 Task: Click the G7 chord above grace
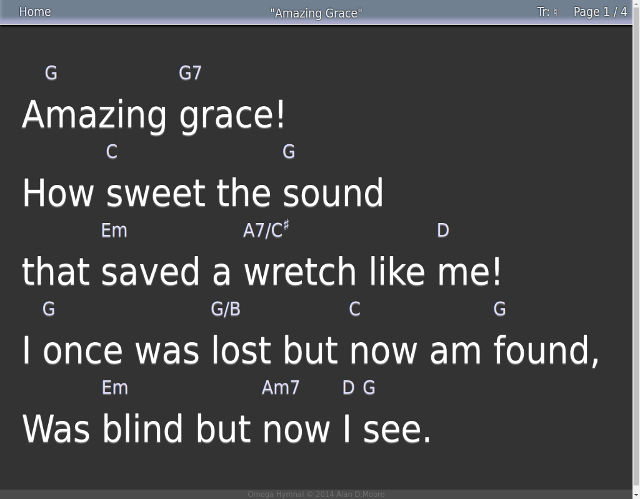pyautogui.click(x=190, y=73)
